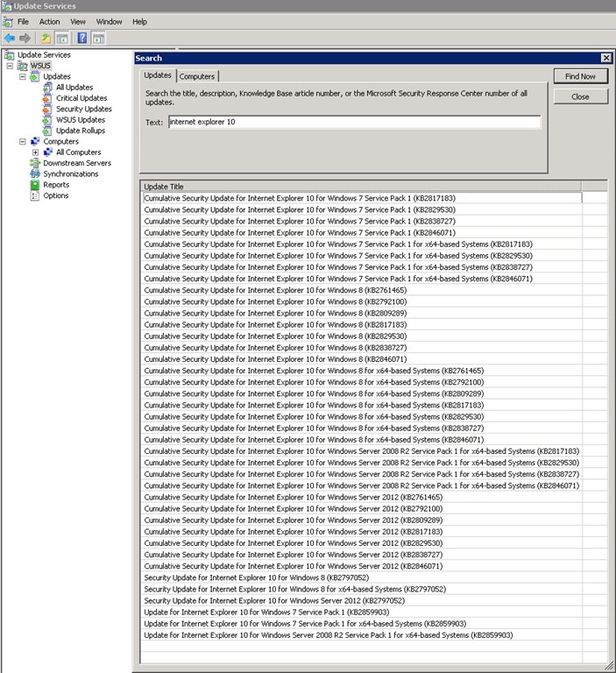Viewport: 616px width, 673px height.
Task: Select Security Update Windows Server 2012 KB2797052
Action: click(x=361, y=601)
